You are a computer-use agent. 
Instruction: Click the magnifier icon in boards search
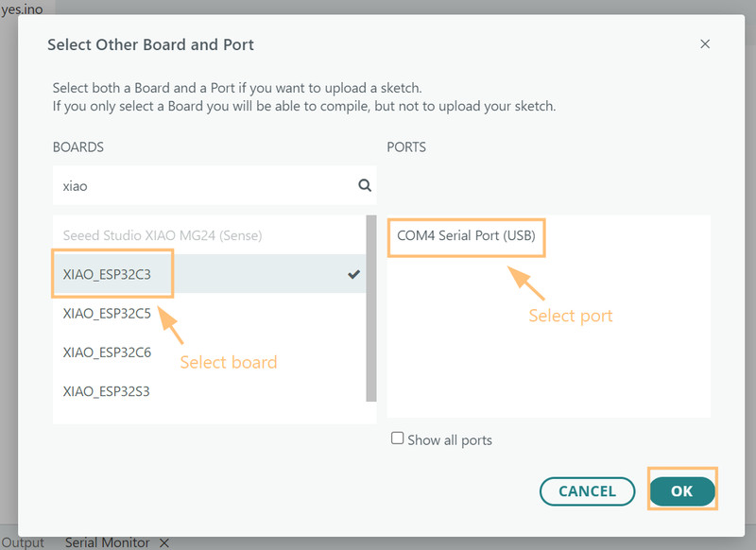(365, 186)
